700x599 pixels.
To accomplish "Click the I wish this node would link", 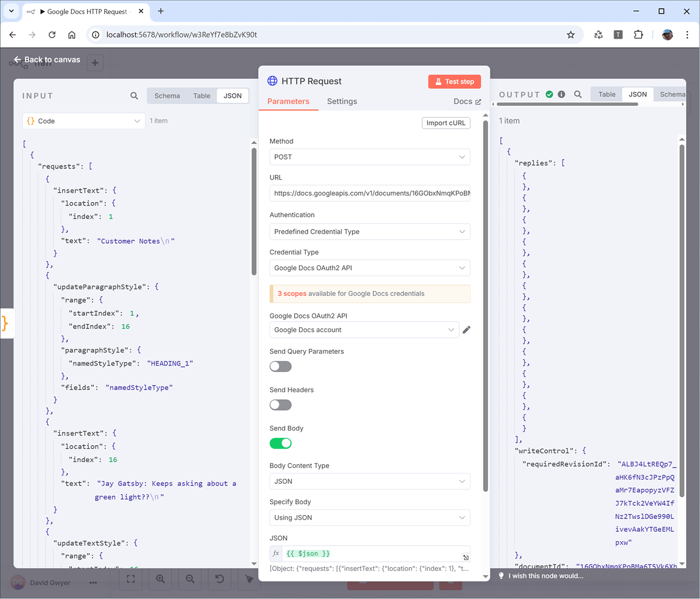I will 546,576.
